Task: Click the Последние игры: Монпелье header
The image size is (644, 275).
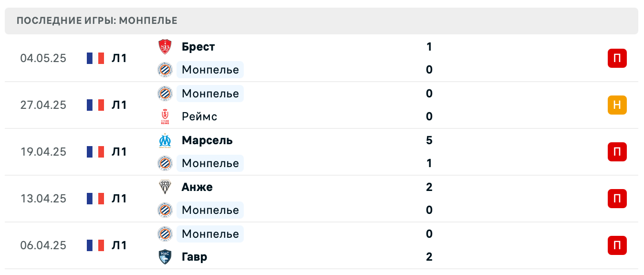Action: point(97,21)
